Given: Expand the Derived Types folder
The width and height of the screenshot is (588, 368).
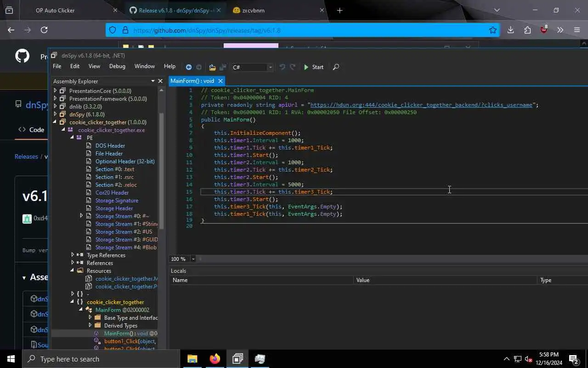Looking at the screenshot, I should 90,326.
